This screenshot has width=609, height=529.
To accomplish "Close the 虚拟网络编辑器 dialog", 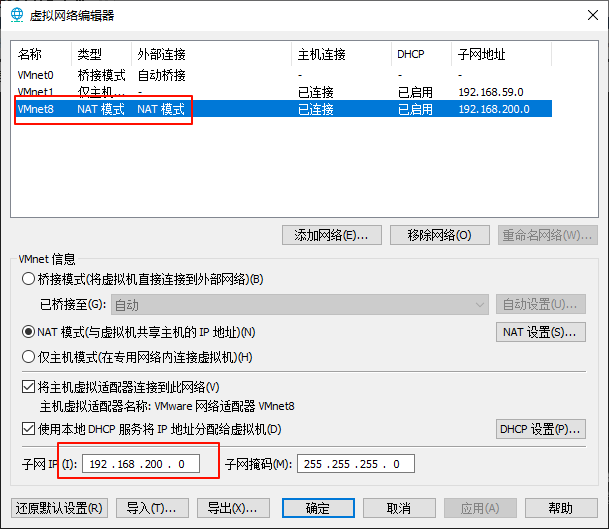I will click(x=593, y=15).
